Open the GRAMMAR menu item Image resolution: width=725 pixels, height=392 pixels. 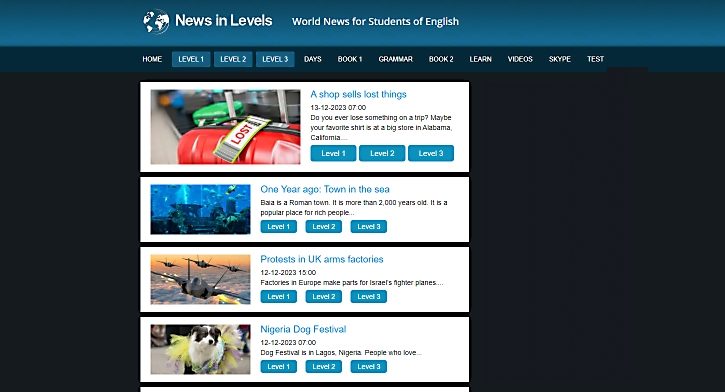click(395, 59)
